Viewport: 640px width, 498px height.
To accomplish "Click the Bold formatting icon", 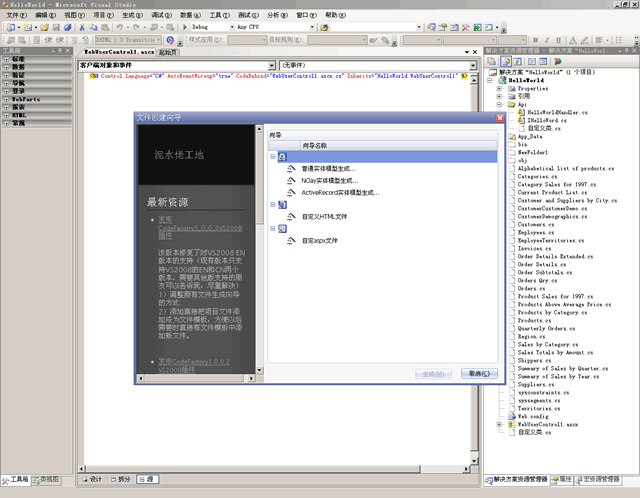I will click(x=536, y=40).
